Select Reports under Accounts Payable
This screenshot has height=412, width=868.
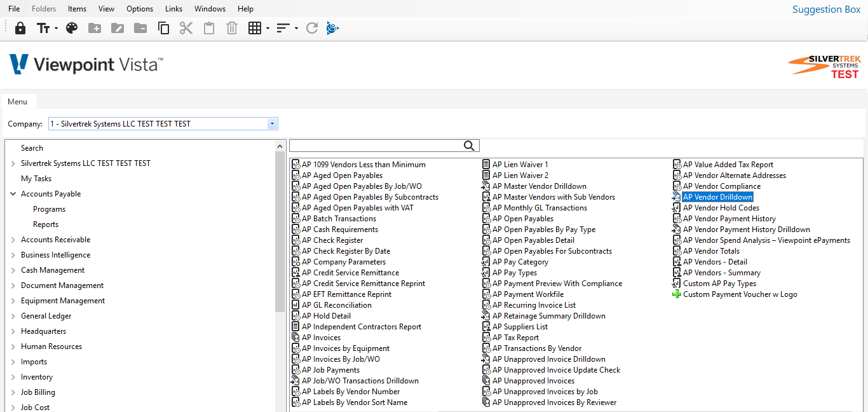click(x=46, y=224)
